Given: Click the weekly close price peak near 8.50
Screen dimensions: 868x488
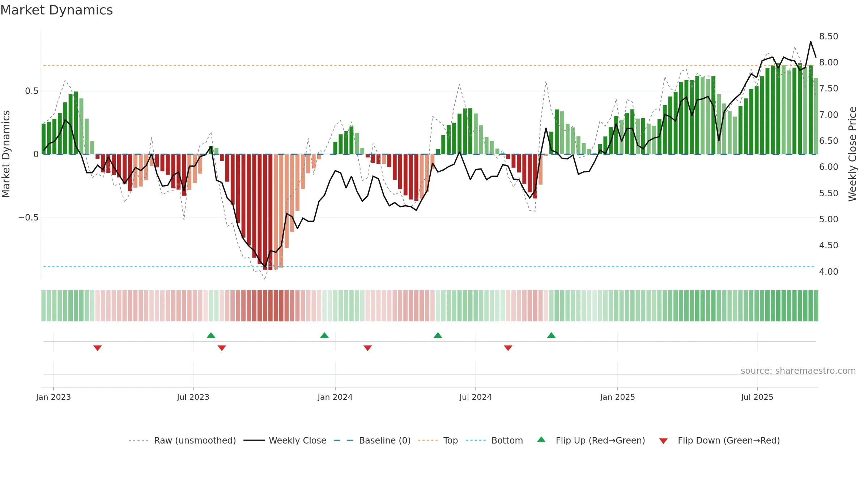Looking at the screenshot, I should [810, 42].
